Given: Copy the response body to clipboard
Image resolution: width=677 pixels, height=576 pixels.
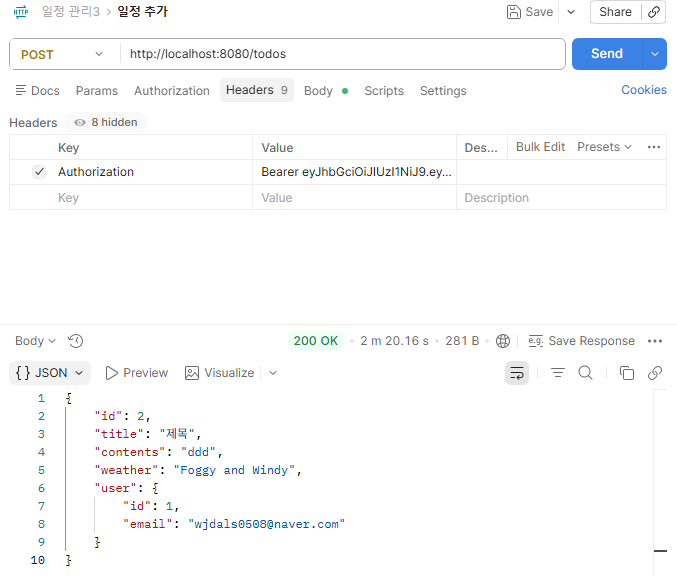Looking at the screenshot, I should (x=626, y=373).
